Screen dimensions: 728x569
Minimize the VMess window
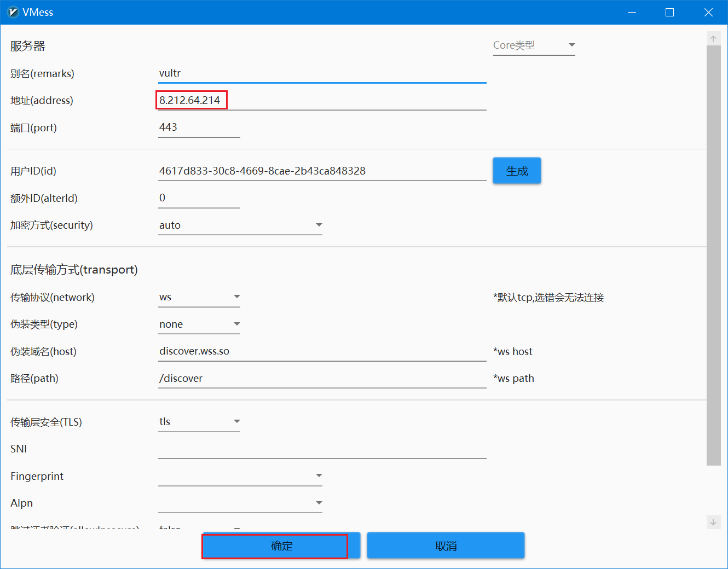click(x=632, y=12)
